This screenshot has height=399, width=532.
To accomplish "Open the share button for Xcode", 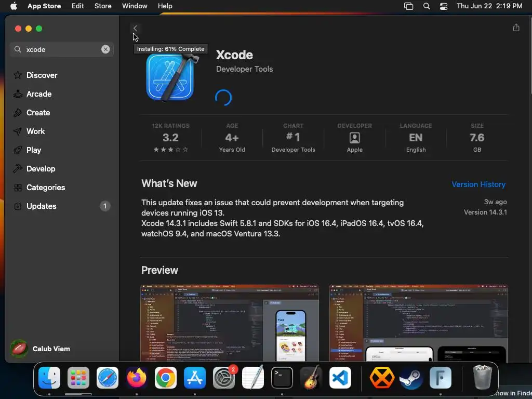I will (516, 28).
